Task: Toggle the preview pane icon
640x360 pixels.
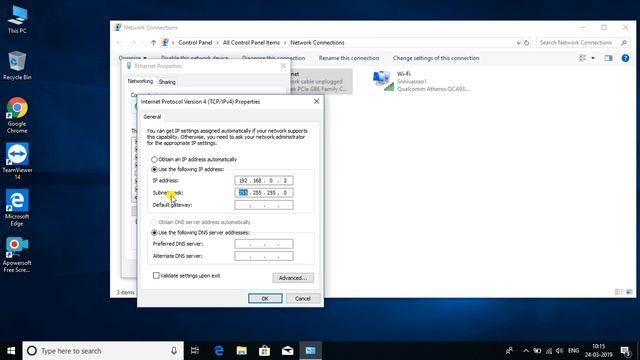Action: [x=609, y=58]
